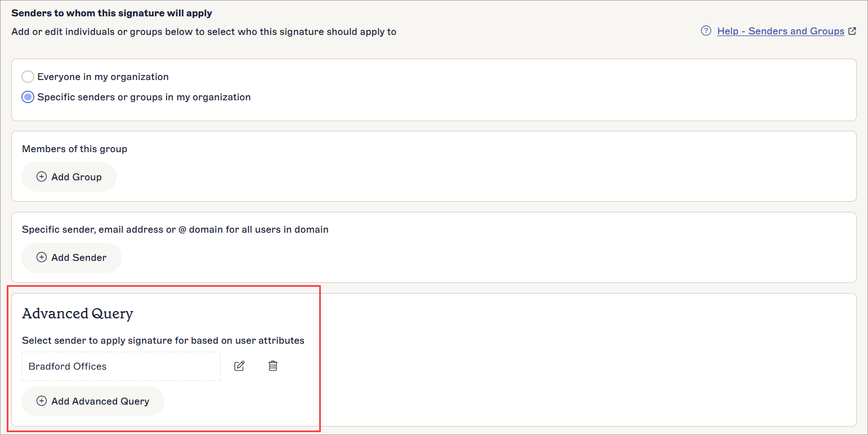Click the help question mark icon

[705, 31]
